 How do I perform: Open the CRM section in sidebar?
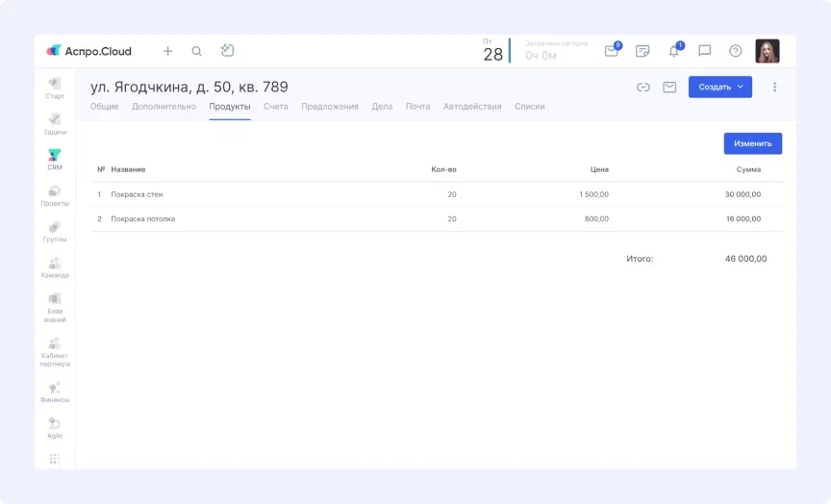tap(55, 159)
